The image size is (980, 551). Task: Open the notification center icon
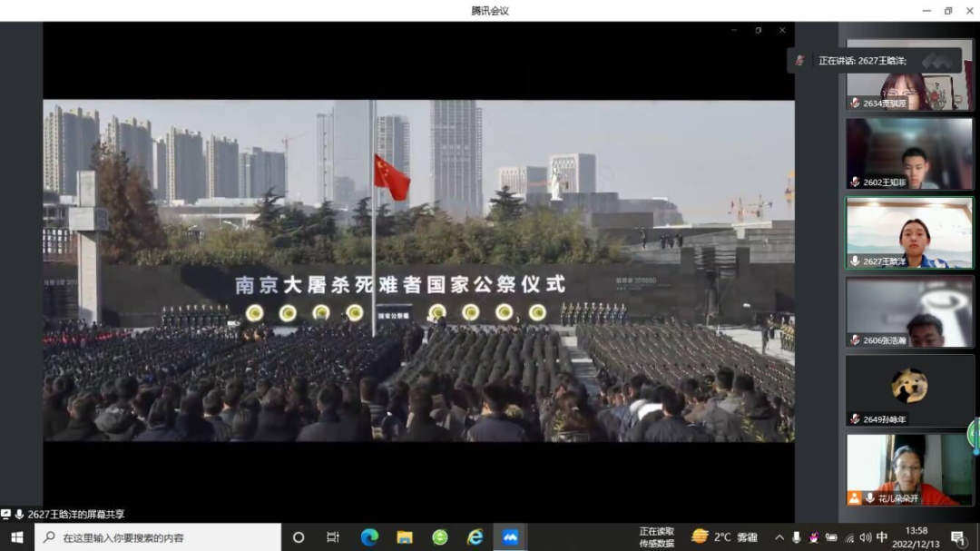957,537
